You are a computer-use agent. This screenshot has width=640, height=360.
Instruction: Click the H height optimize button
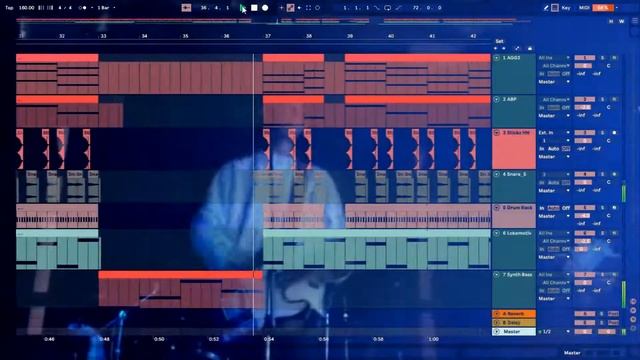611,21
